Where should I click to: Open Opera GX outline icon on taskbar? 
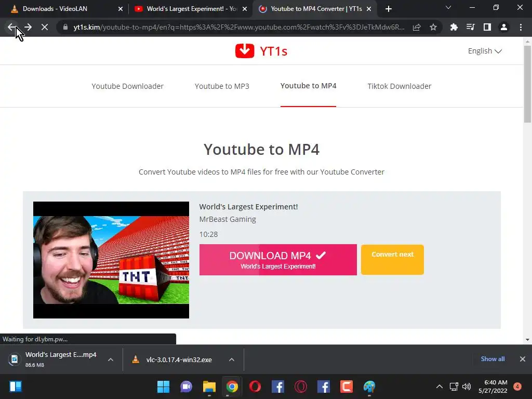[x=301, y=387]
